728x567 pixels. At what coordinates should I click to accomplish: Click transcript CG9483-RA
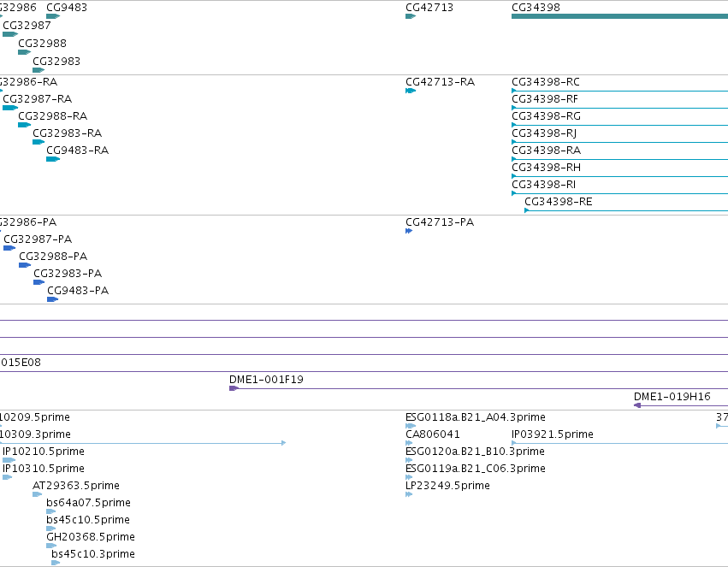point(53,159)
